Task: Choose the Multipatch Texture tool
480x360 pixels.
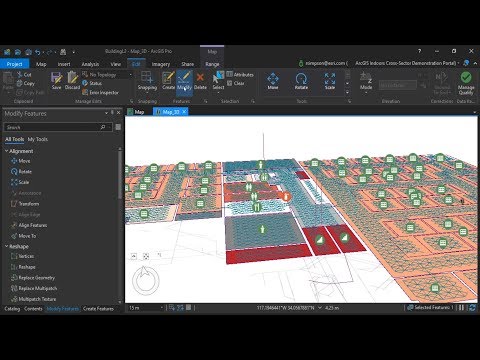Action: click(x=34, y=299)
